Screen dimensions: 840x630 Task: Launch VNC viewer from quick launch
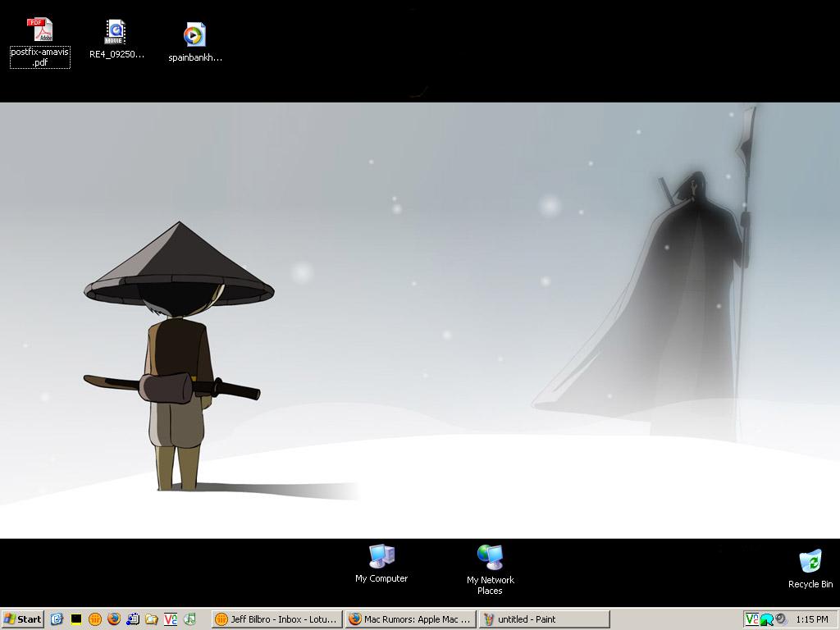tap(171, 619)
